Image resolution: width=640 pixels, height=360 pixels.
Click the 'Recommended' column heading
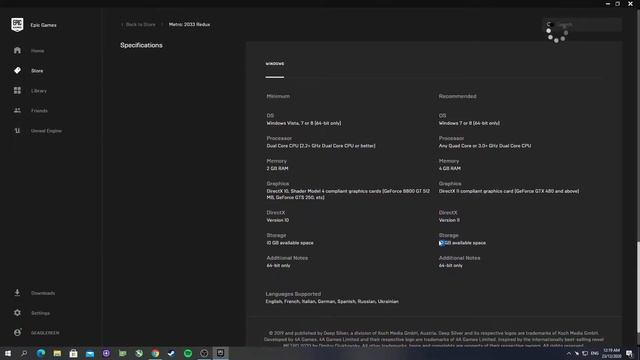click(458, 96)
